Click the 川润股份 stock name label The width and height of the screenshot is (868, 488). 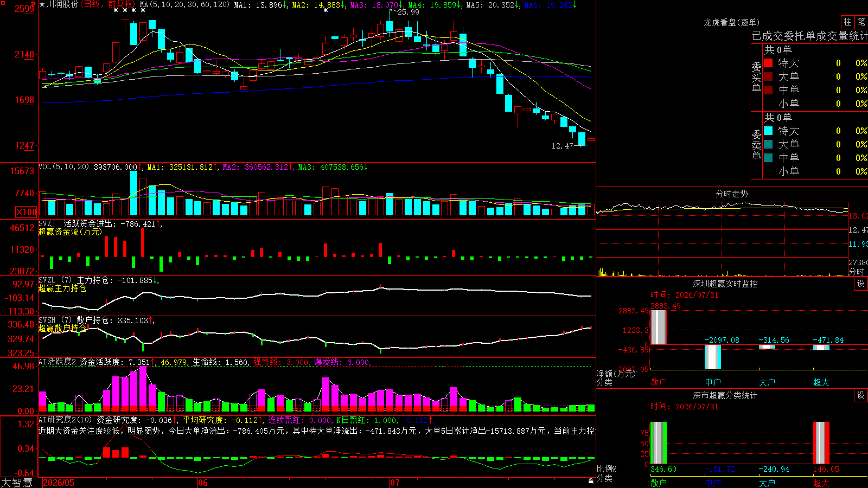pyautogui.click(x=62, y=4)
